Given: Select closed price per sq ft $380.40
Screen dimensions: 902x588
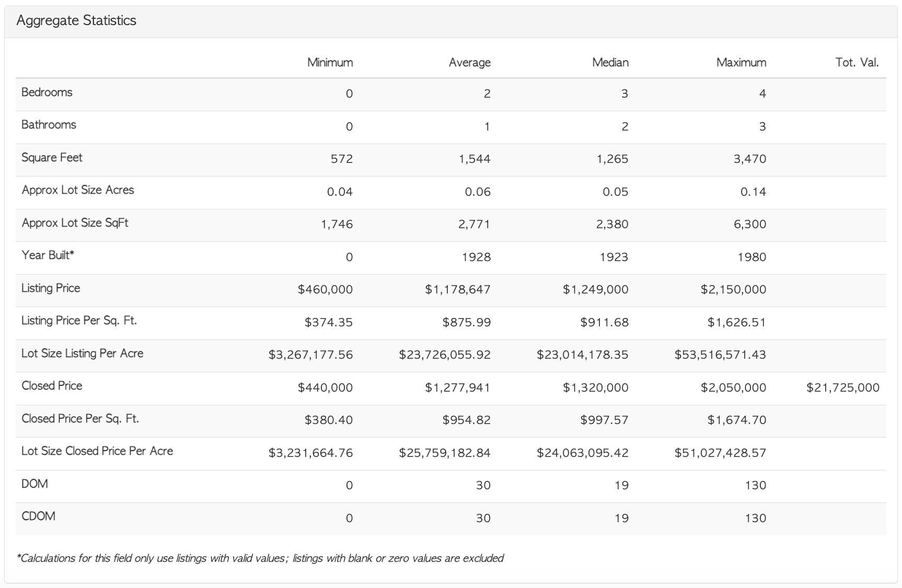Looking at the screenshot, I should [x=329, y=420].
